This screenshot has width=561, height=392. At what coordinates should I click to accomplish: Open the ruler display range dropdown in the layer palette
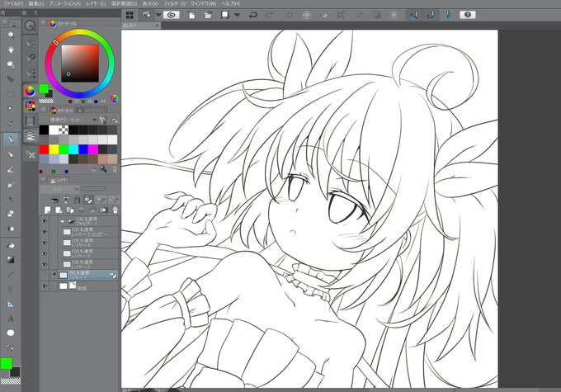point(115,200)
